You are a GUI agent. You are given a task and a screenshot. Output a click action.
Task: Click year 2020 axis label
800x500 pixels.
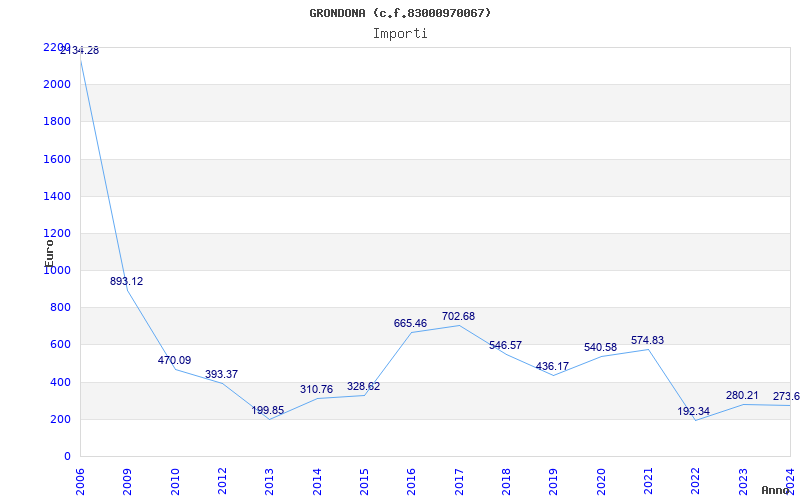[601, 481]
